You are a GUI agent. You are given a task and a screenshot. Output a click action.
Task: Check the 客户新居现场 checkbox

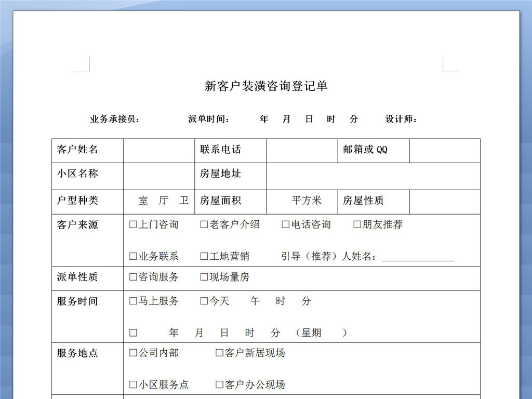pos(220,353)
